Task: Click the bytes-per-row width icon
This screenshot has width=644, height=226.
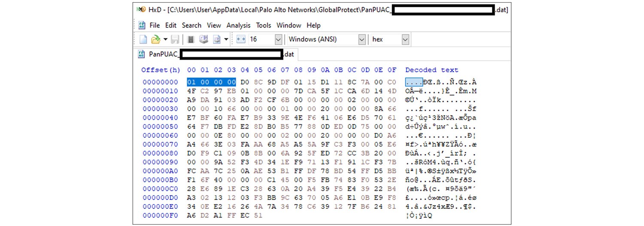Action: (241, 39)
